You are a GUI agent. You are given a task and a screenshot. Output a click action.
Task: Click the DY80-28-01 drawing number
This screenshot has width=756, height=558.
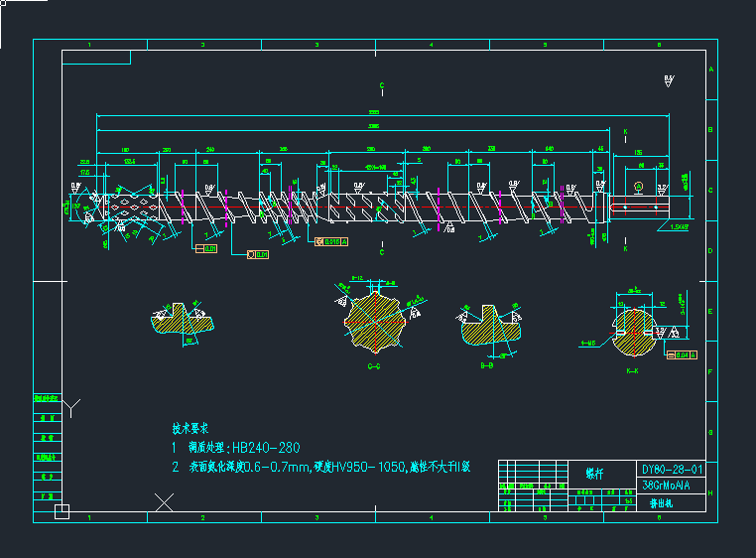[673, 470]
